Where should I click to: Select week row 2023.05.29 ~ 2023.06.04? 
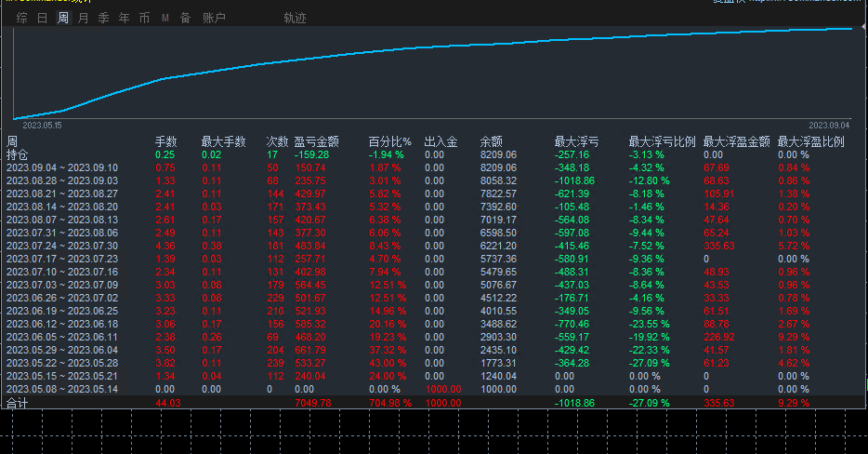pos(433,350)
